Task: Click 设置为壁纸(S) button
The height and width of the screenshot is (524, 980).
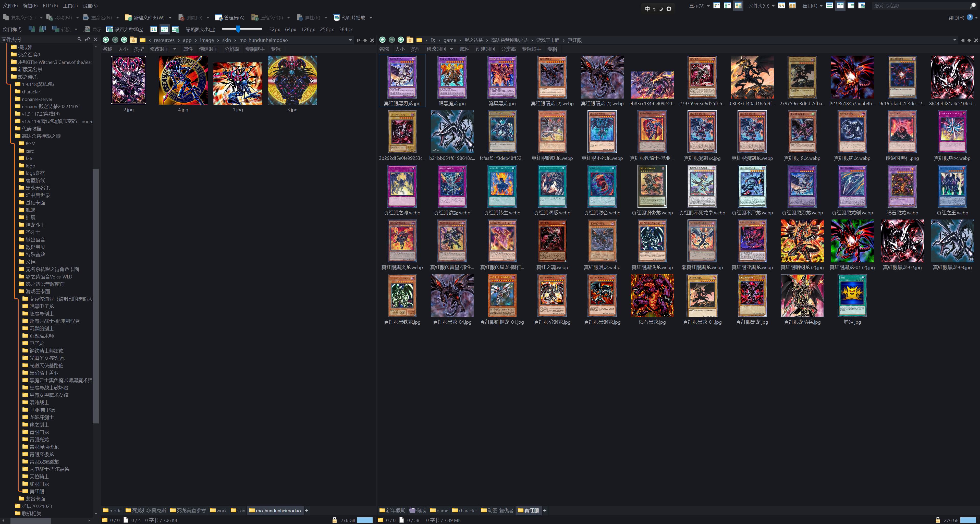Action: point(125,29)
